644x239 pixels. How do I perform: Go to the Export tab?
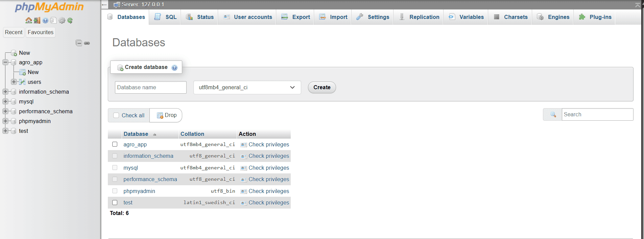295,17
